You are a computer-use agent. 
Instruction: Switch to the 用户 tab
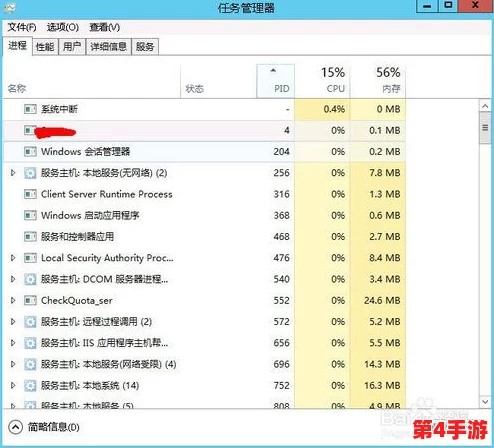72,47
